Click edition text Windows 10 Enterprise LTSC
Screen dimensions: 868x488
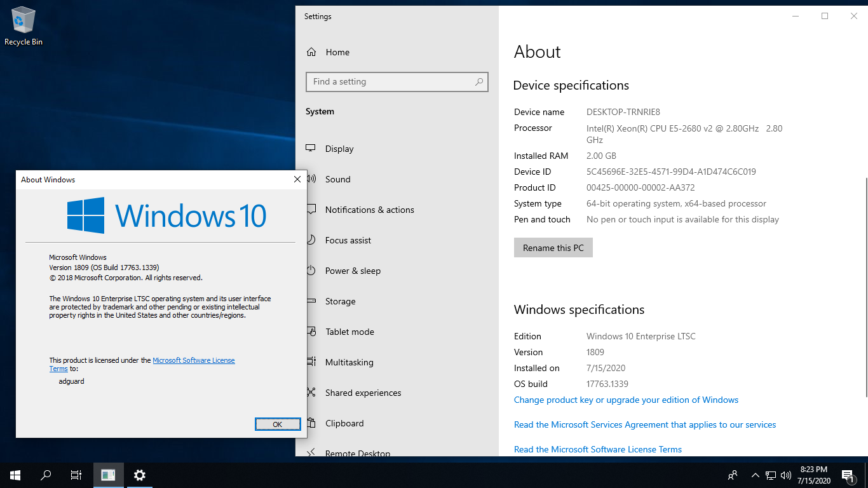[641, 336]
